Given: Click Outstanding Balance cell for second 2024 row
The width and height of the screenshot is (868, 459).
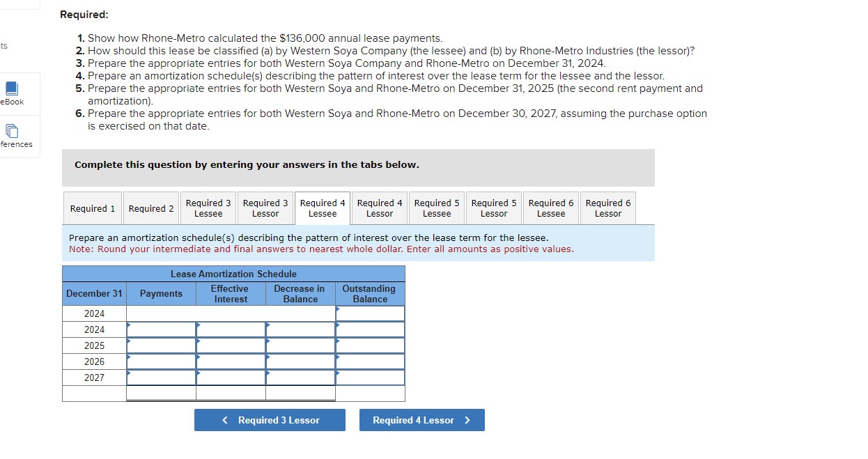Looking at the screenshot, I should [370, 329].
